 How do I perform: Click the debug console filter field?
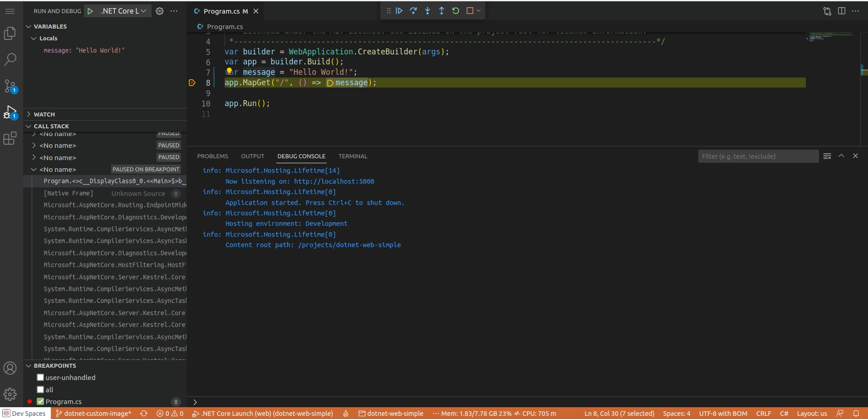(758, 156)
